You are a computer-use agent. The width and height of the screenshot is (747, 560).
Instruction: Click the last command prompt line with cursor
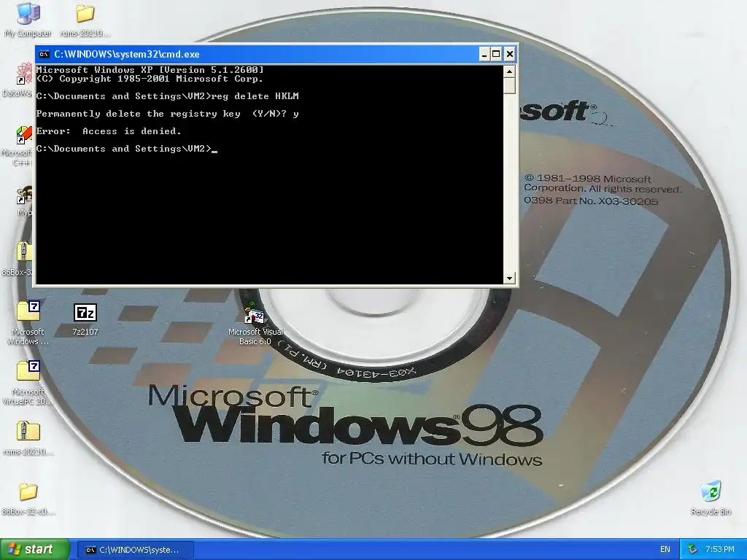127,149
